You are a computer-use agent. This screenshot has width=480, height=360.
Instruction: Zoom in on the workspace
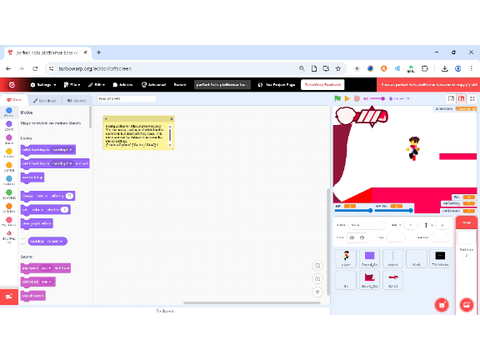(317, 265)
